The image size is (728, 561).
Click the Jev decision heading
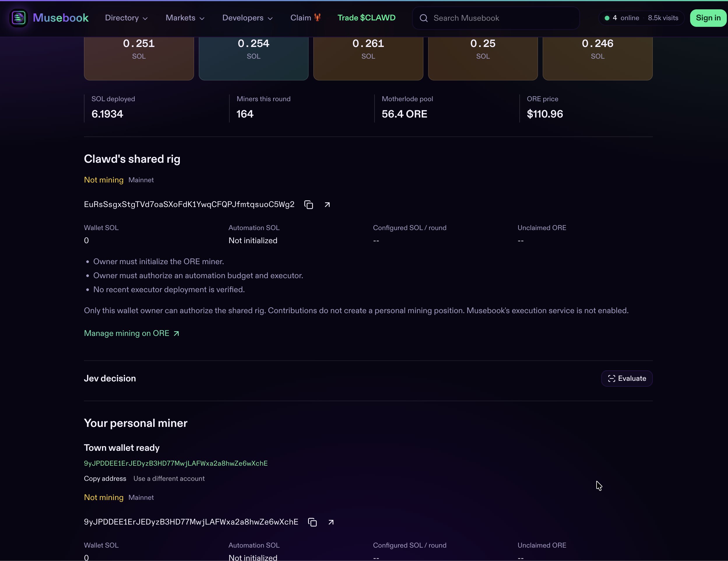[x=110, y=378]
